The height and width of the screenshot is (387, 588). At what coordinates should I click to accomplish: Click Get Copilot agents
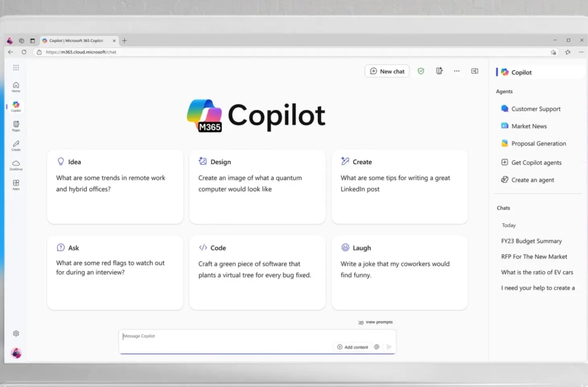531,162
